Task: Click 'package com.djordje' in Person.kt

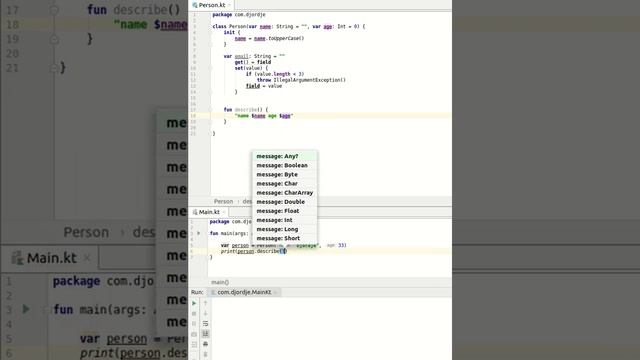Action: (x=239, y=15)
